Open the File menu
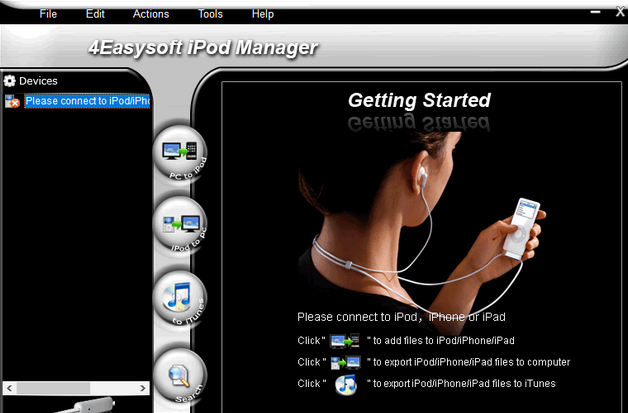The height and width of the screenshot is (413, 628). (x=48, y=14)
